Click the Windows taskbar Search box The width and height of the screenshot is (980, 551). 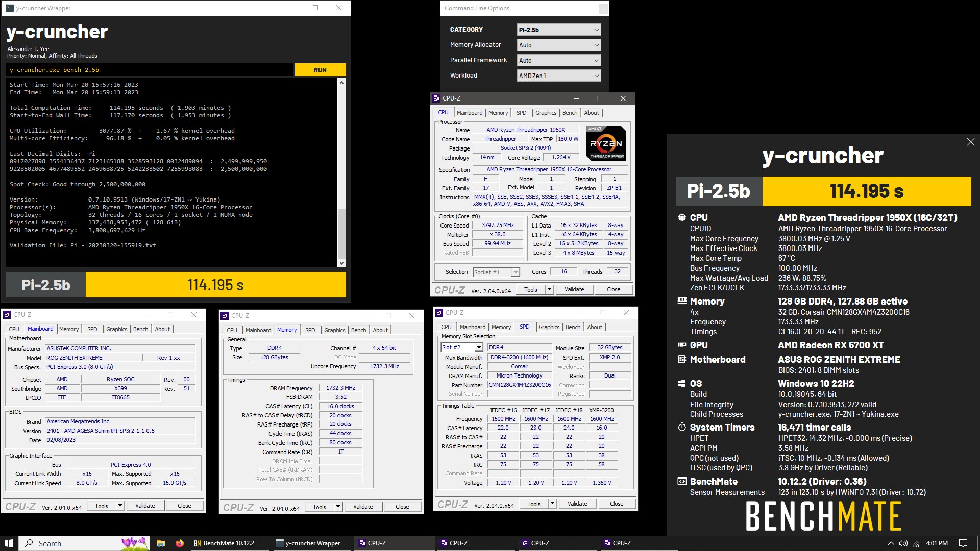pyautogui.click(x=85, y=543)
